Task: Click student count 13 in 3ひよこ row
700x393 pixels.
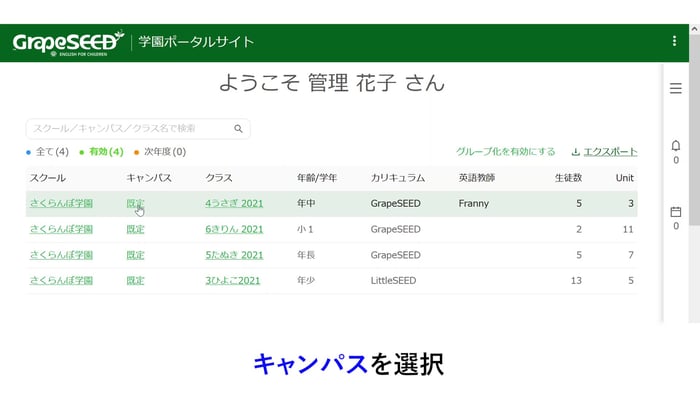Action: [x=576, y=280]
